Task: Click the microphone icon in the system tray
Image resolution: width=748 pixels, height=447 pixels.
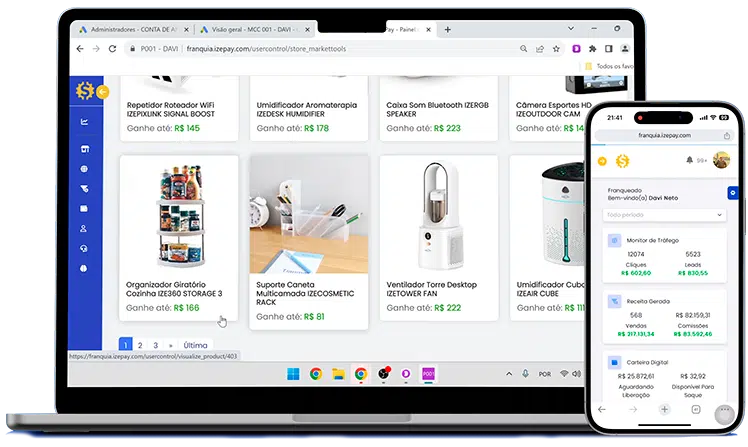Action: pos(525,374)
